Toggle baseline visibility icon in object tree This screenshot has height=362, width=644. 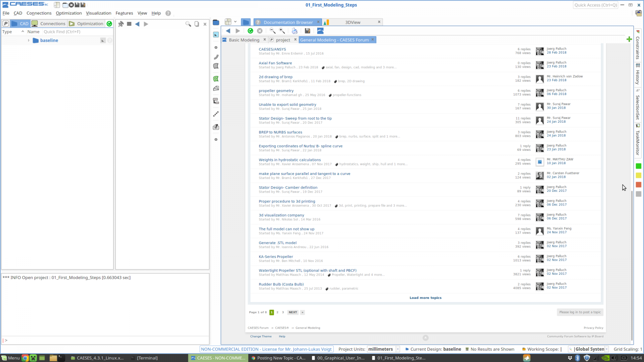pyautogui.click(x=103, y=41)
